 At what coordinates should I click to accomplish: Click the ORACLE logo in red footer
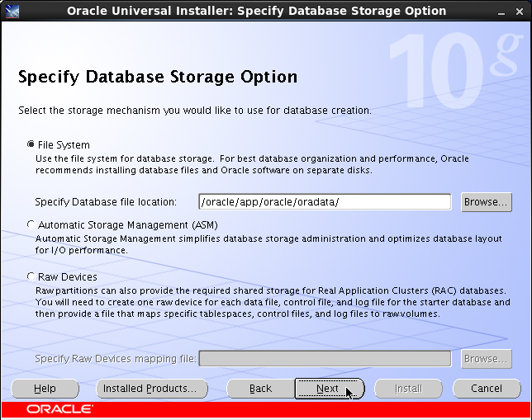click(59, 409)
